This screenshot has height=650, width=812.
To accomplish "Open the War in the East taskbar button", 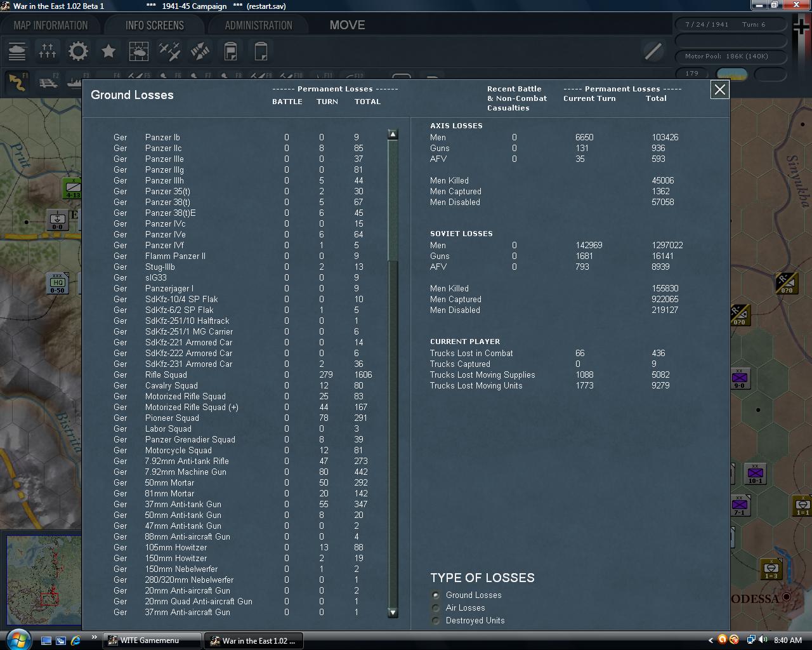I will (253, 640).
